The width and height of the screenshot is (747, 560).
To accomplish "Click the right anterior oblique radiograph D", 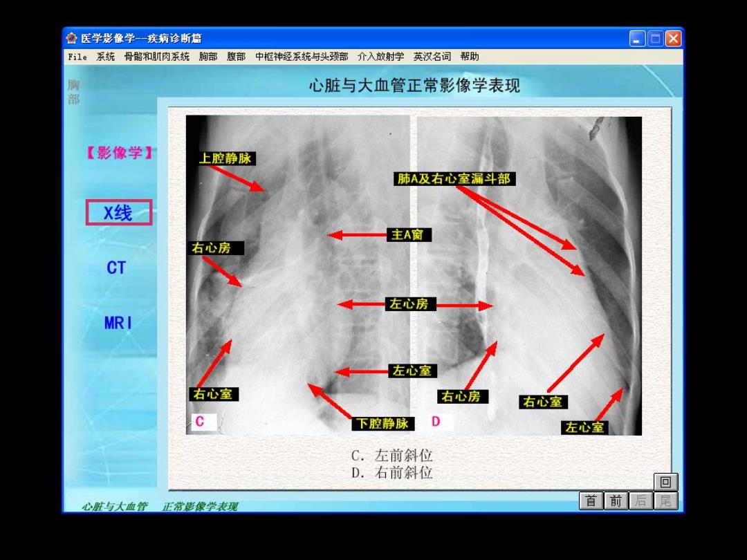I will click(529, 276).
